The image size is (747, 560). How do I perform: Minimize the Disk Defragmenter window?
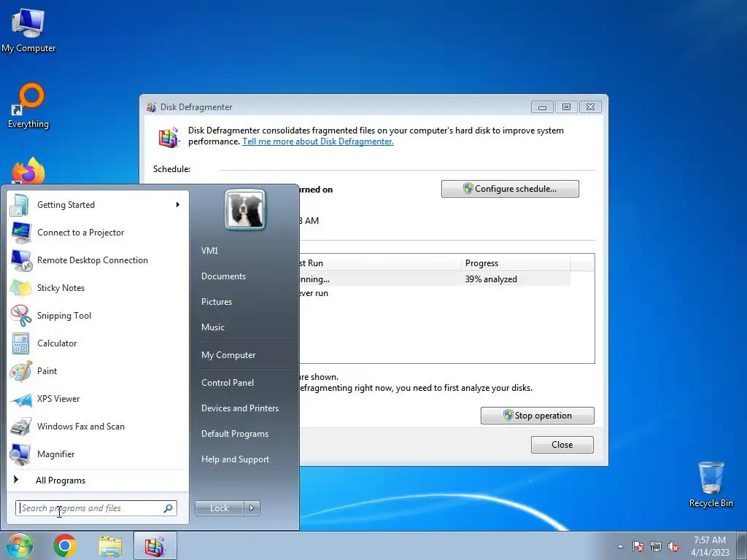click(x=542, y=107)
